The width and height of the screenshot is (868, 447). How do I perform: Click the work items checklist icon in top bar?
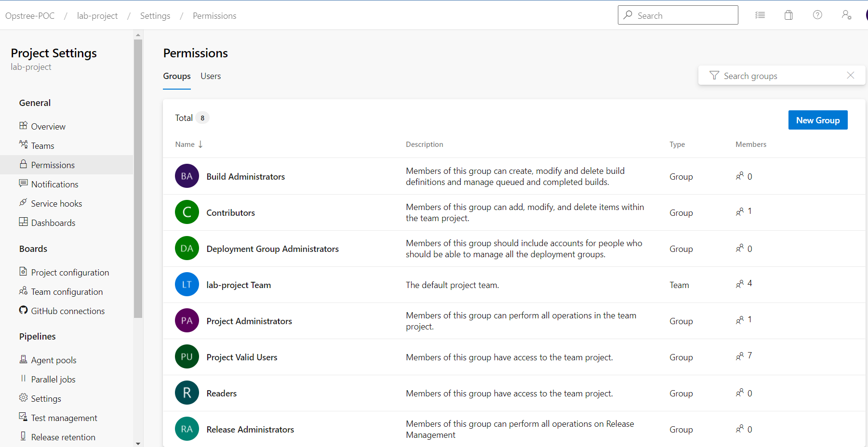click(760, 15)
